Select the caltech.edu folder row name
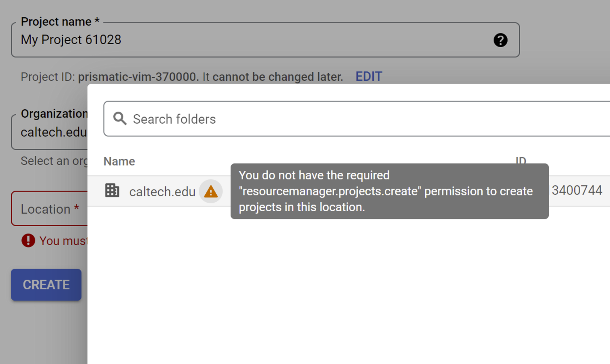This screenshot has width=610, height=364. coord(162,192)
